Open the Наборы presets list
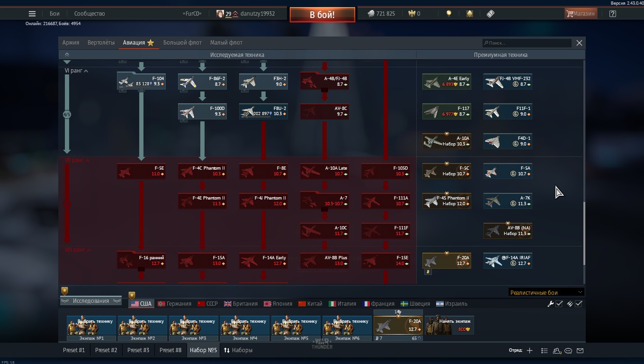Image resolution: width=644 pixels, height=364 pixels. 238,350
